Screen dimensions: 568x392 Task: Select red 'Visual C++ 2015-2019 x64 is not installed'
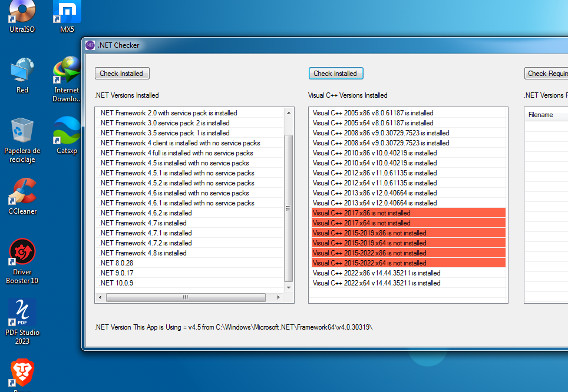(x=408, y=243)
